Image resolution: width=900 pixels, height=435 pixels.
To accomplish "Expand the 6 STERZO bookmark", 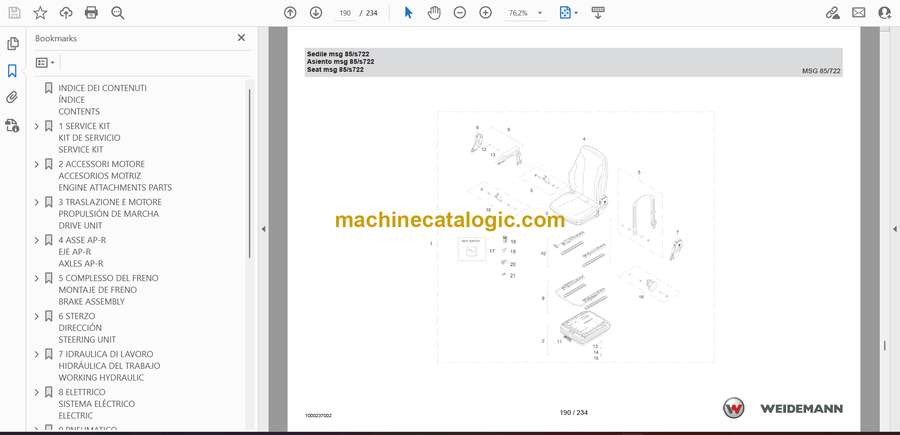I will click(x=37, y=316).
